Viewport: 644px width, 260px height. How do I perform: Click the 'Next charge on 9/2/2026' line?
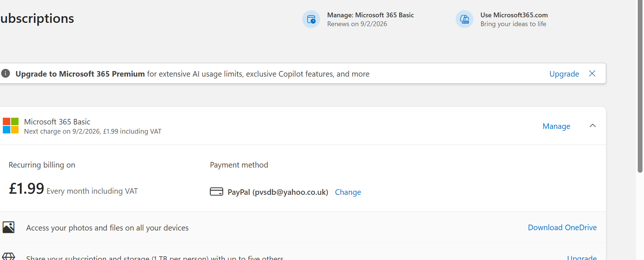coord(93,131)
